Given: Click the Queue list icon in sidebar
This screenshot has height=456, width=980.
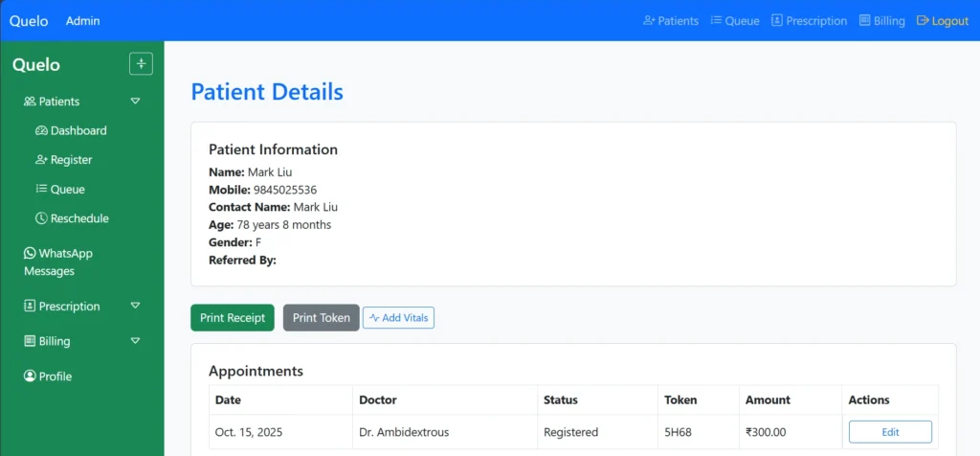Looking at the screenshot, I should tap(41, 190).
